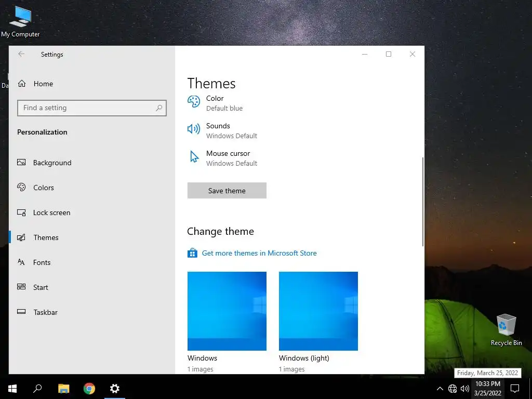Viewport: 532px width, 399px height.
Task: Click the Taskbar icon in sidebar
Action: (21, 312)
